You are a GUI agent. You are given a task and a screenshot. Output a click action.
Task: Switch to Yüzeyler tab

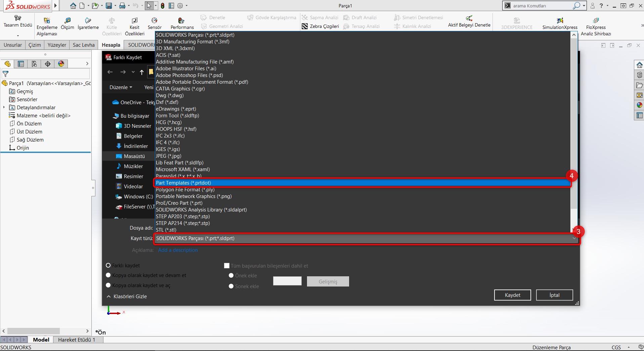click(57, 45)
